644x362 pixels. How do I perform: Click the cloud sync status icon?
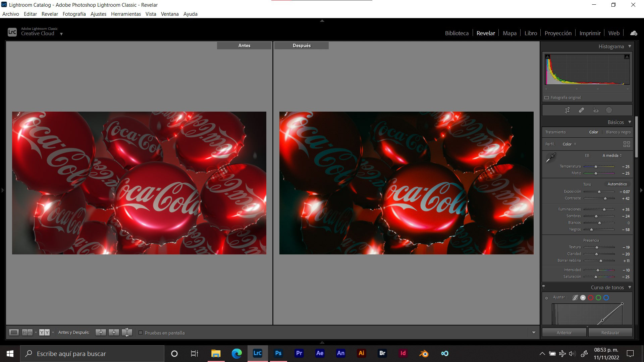(x=634, y=33)
